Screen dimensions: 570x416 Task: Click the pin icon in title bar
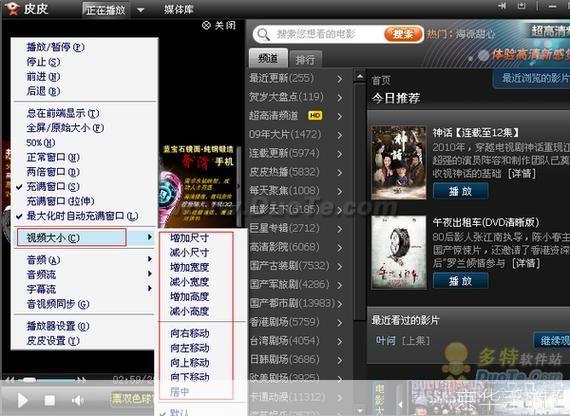(x=503, y=6)
